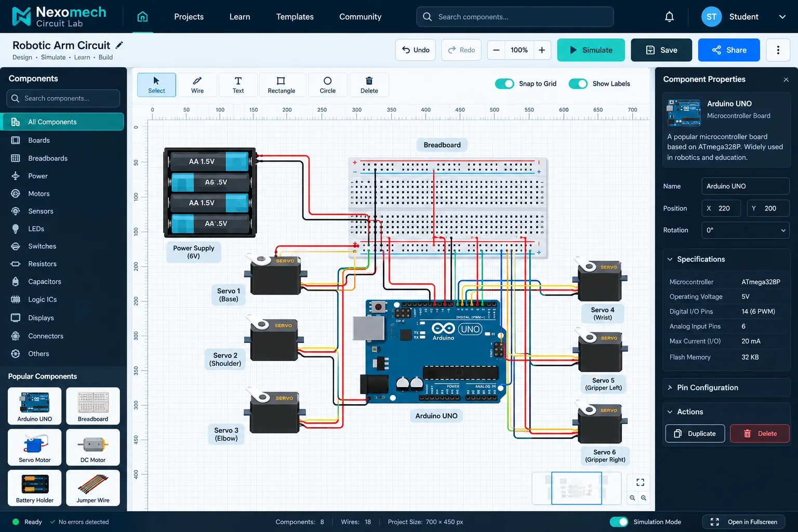
Task: Edit the Y position field
Action: pyautogui.click(x=768, y=208)
